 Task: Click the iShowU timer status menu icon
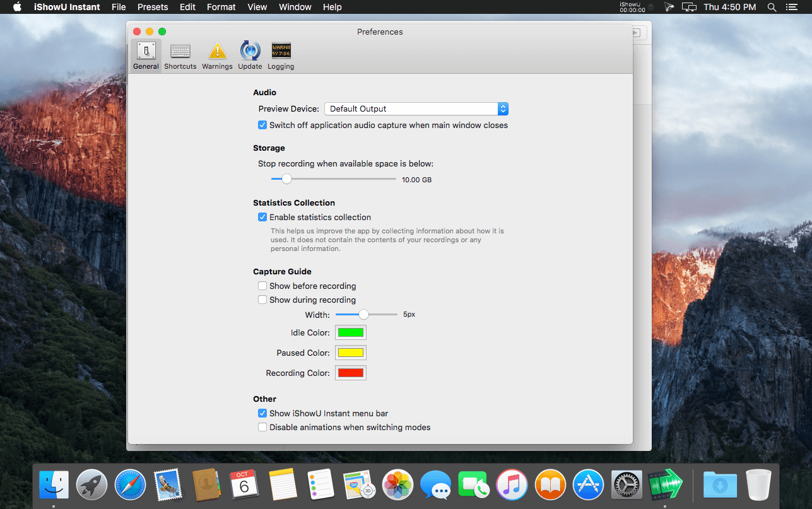point(632,7)
